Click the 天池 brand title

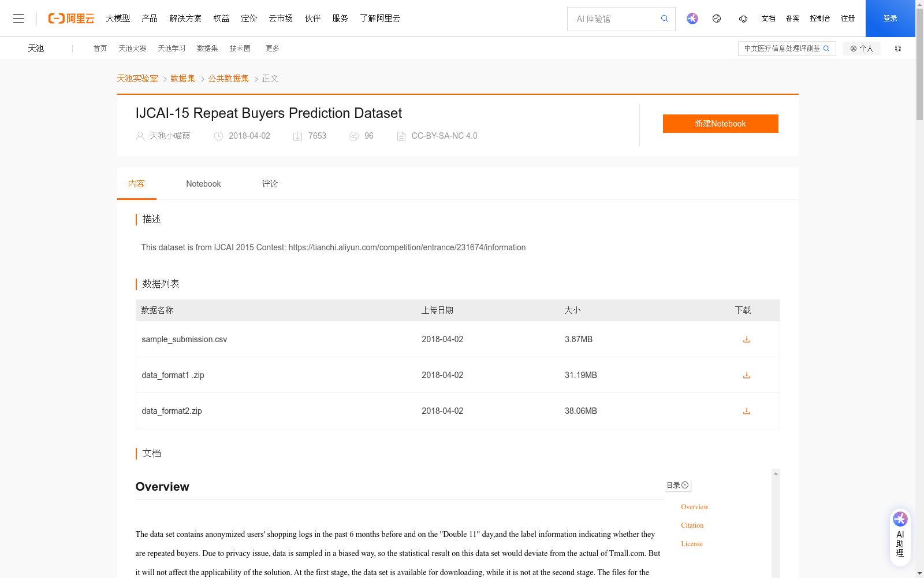click(36, 49)
